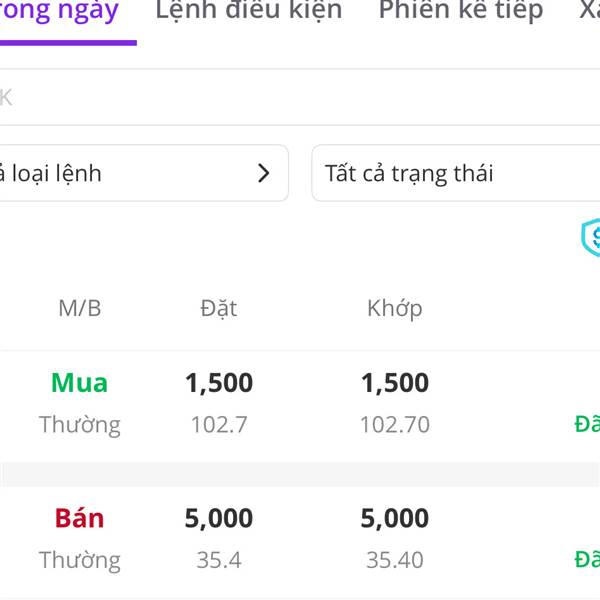Viewport: 600px width, 600px height.
Task: Switch to Lệnh điều kiện tab
Action: (x=249, y=10)
